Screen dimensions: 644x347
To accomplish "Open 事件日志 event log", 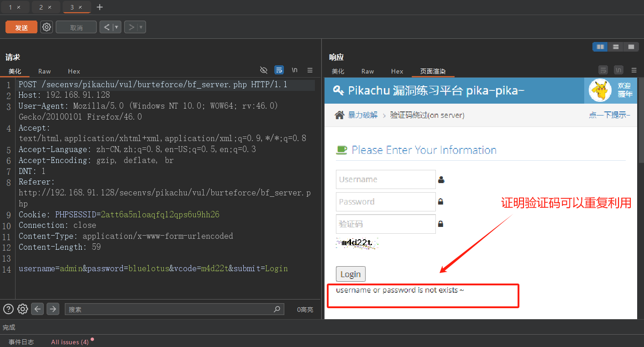I will (x=21, y=342).
